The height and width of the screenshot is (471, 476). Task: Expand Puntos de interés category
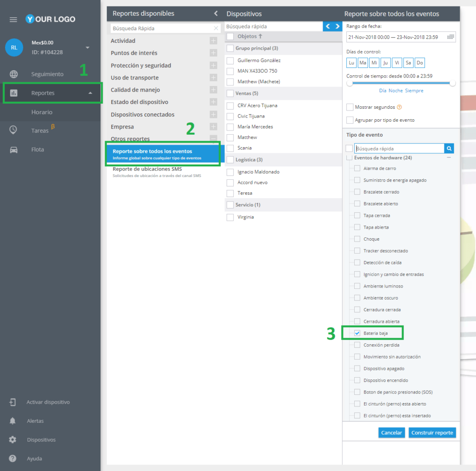(213, 53)
